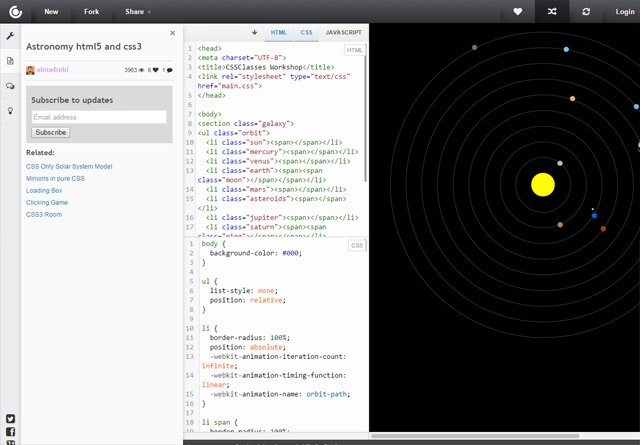Image resolution: width=640 pixels, height=445 pixels.
Task: Click the CSSDeck logo icon
Action: tap(16, 11)
